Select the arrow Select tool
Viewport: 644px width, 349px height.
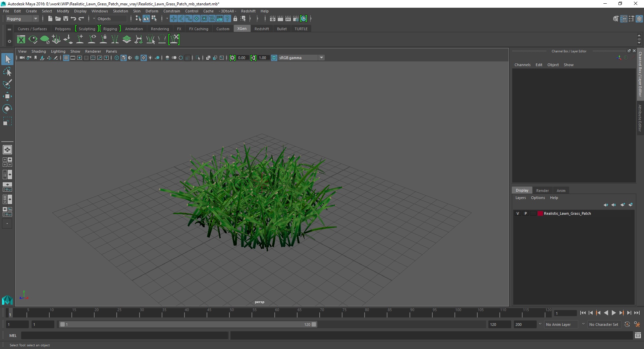7,59
